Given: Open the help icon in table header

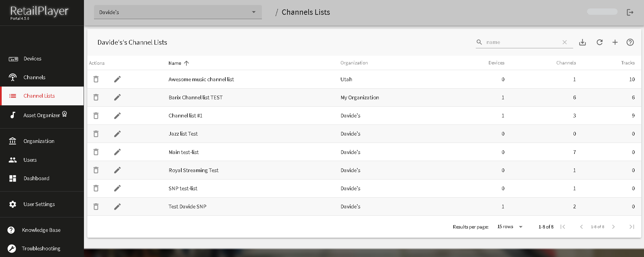Looking at the screenshot, I should (x=630, y=42).
